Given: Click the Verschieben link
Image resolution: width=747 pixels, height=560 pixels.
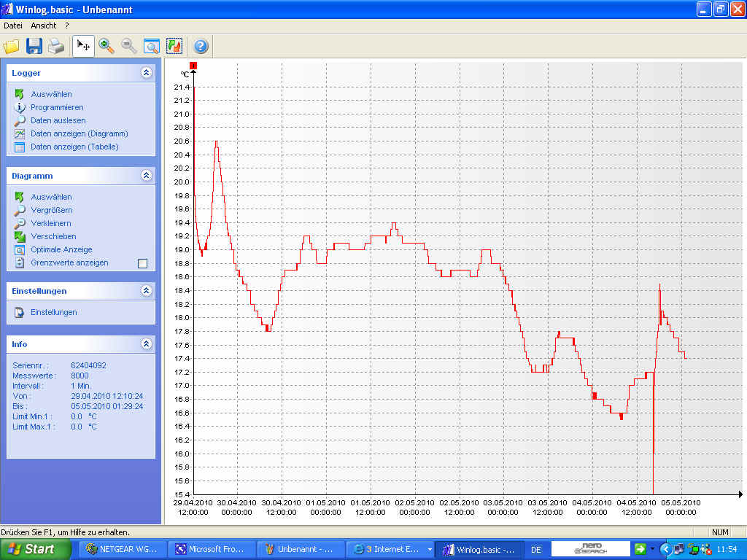Looking at the screenshot, I should pyautogui.click(x=53, y=236).
